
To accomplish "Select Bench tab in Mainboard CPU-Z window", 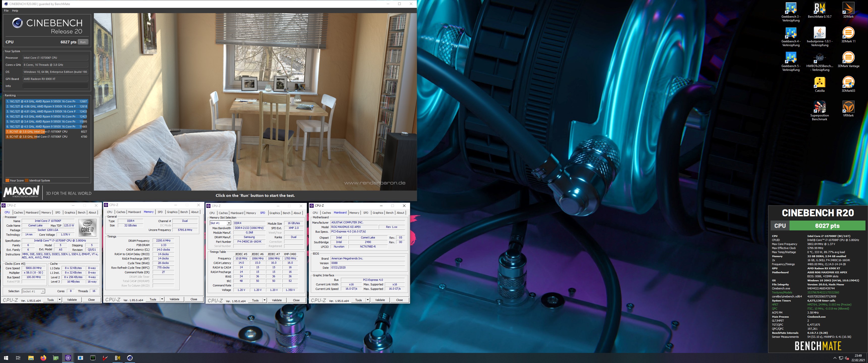I will point(390,213).
